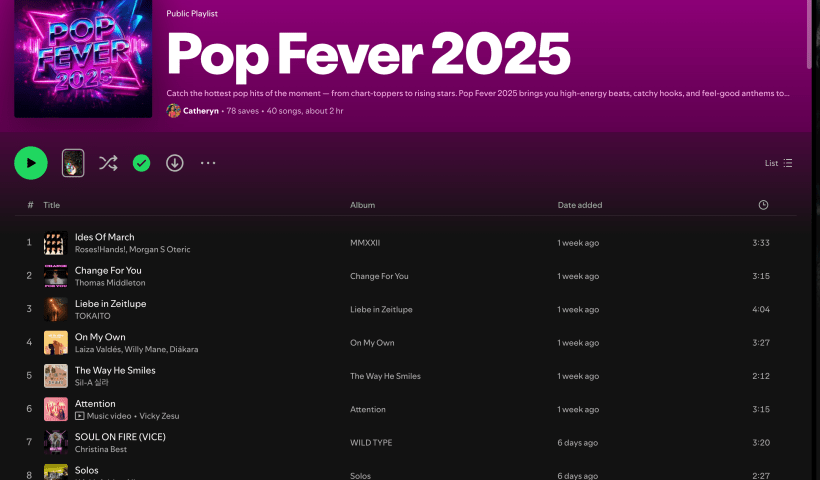820x480 pixels.
Task: Click the clock duration column icon
Action: (x=763, y=205)
